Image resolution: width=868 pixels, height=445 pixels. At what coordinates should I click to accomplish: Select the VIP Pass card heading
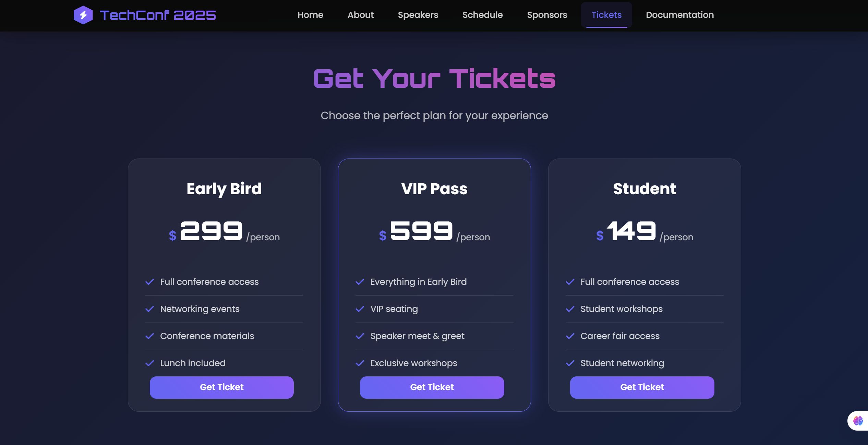tap(434, 189)
